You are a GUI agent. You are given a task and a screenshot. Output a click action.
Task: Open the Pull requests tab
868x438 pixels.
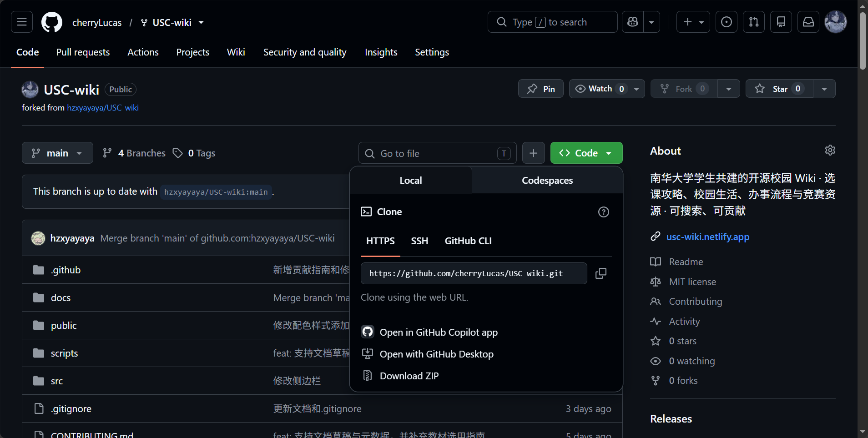tap(83, 52)
